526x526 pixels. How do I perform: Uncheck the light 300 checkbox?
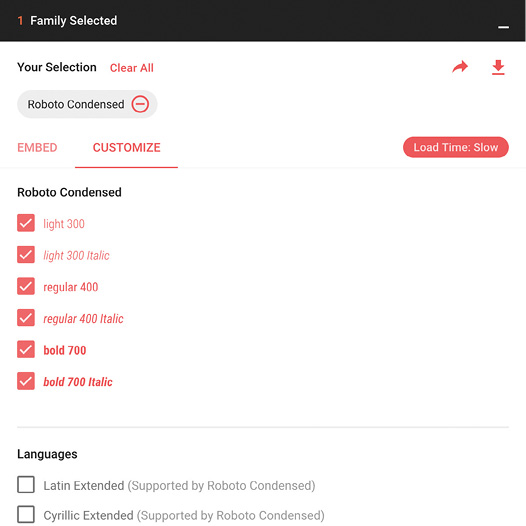pos(26,223)
